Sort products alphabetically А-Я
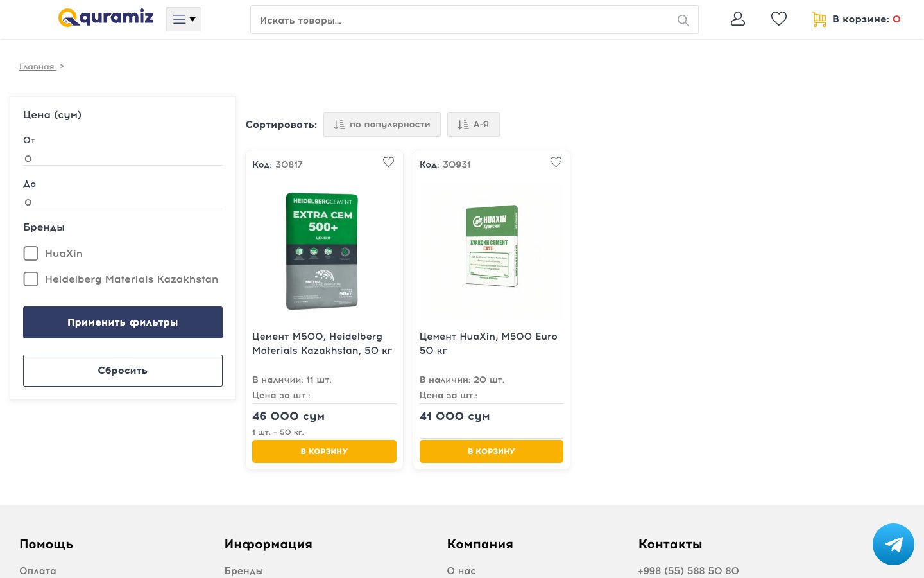This screenshot has height=578, width=924. pyautogui.click(x=473, y=125)
